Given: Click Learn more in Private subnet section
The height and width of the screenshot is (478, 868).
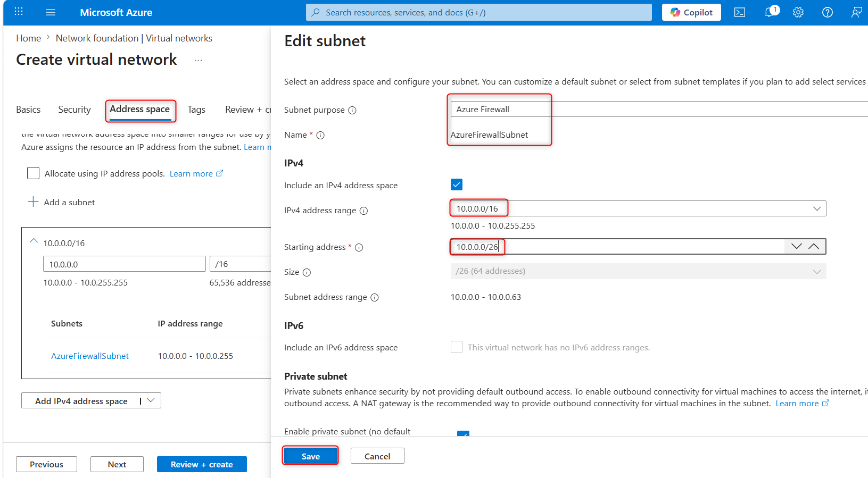Looking at the screenshot, I should pyautogui.click(x=797, y=404).
